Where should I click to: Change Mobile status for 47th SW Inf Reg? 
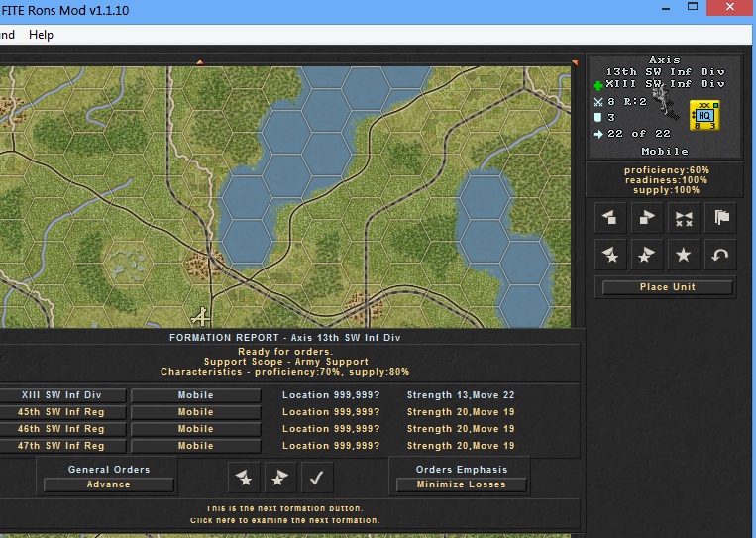(196, 446)
